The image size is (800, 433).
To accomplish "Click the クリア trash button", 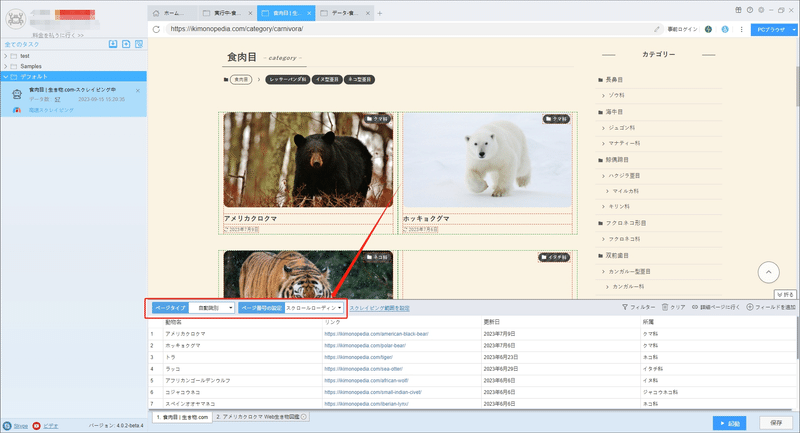I will tap(673, 307).
